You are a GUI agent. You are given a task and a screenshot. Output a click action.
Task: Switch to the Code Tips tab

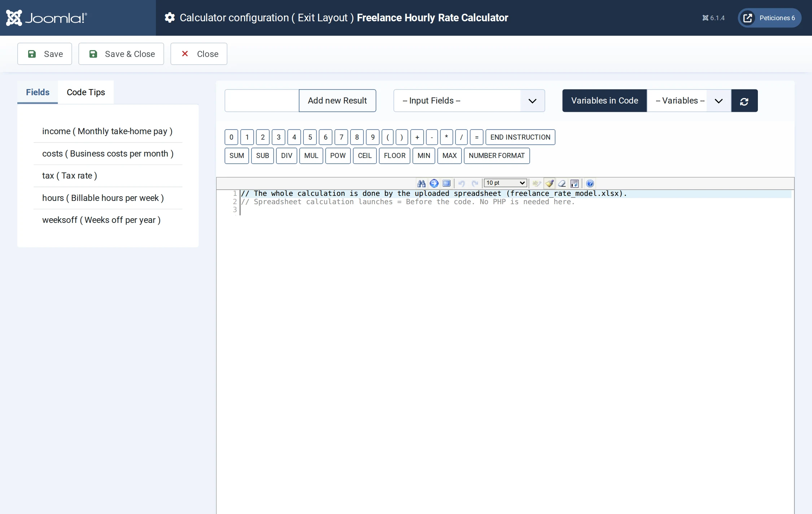[86, 92]
